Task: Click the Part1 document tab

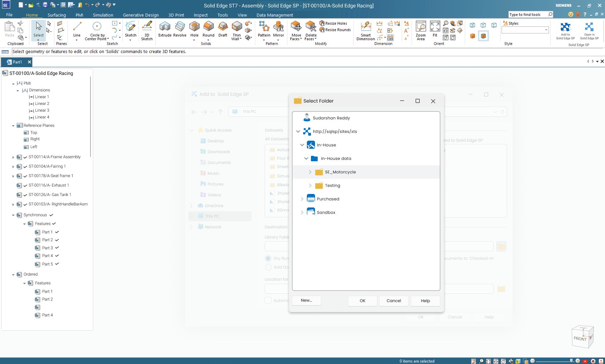Action: tap(16, 62)
